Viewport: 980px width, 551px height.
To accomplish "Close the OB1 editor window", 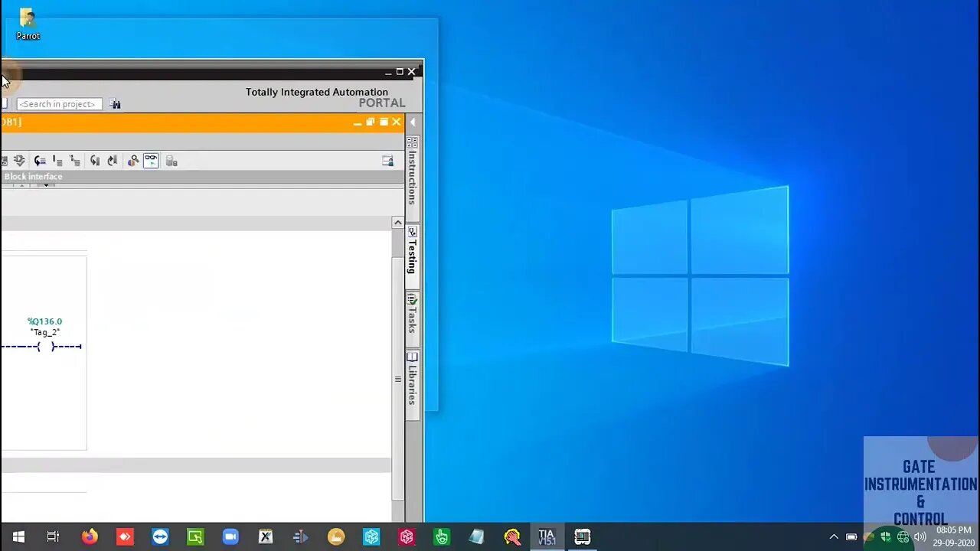I will [397, 122].
